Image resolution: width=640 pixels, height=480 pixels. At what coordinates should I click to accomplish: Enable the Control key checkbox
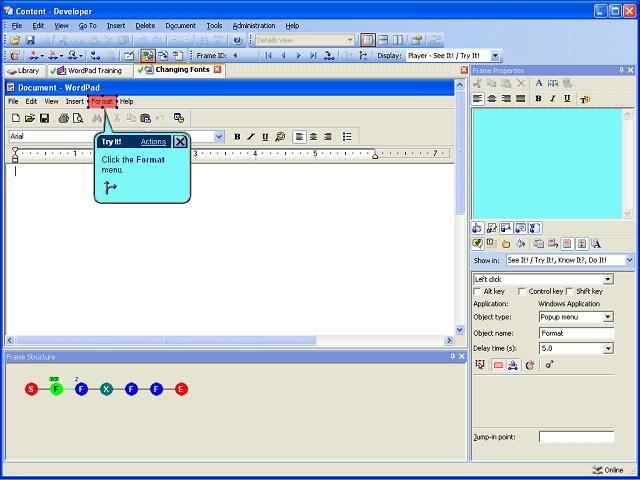522,291
